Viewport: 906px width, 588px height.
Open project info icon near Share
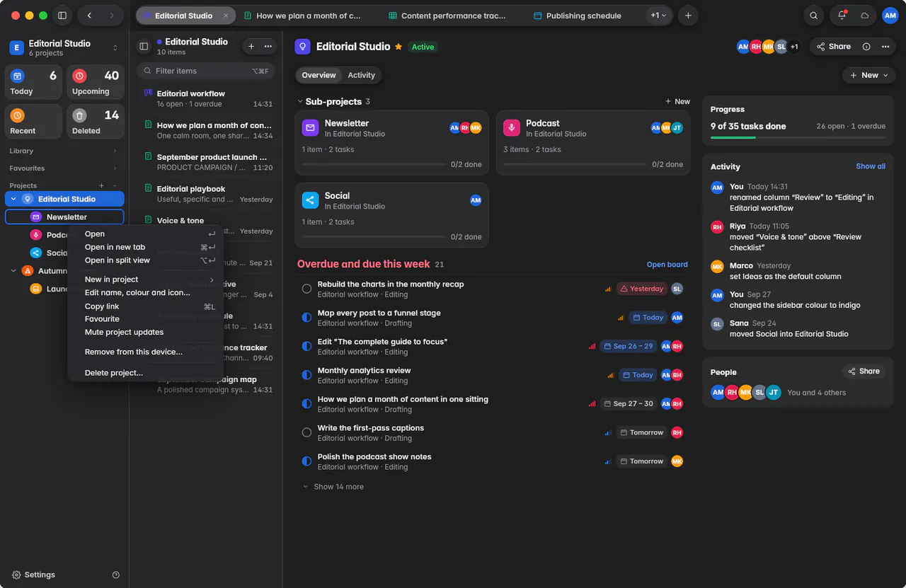[866, 47]
